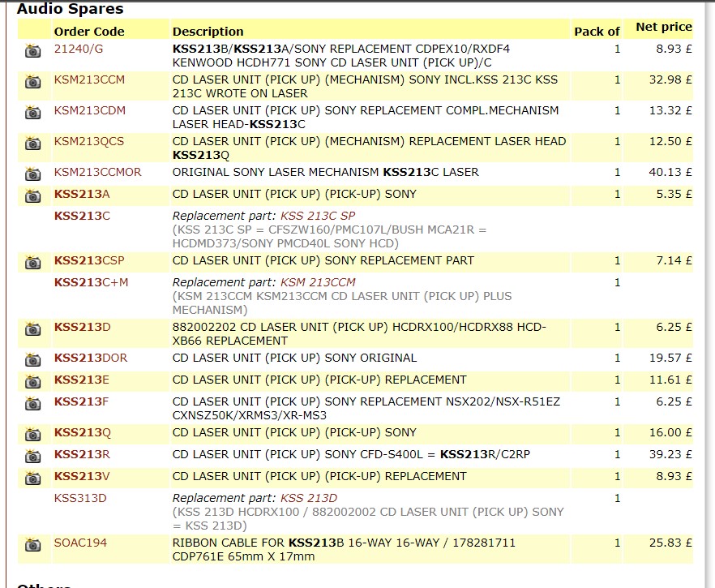Viewport: 715px width, 588px height.
Task: Open picture icon for KSM213CCMOR
Action: click(32, 174)
